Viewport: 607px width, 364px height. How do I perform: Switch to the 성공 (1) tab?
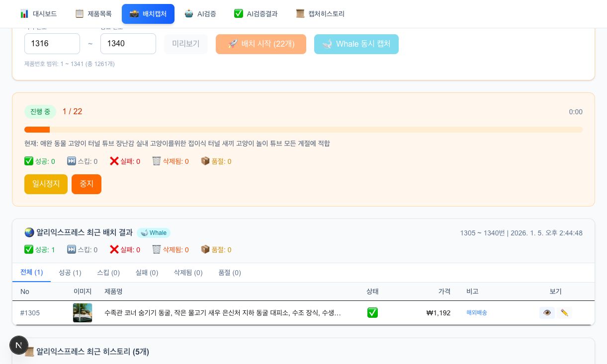[70, 273]
